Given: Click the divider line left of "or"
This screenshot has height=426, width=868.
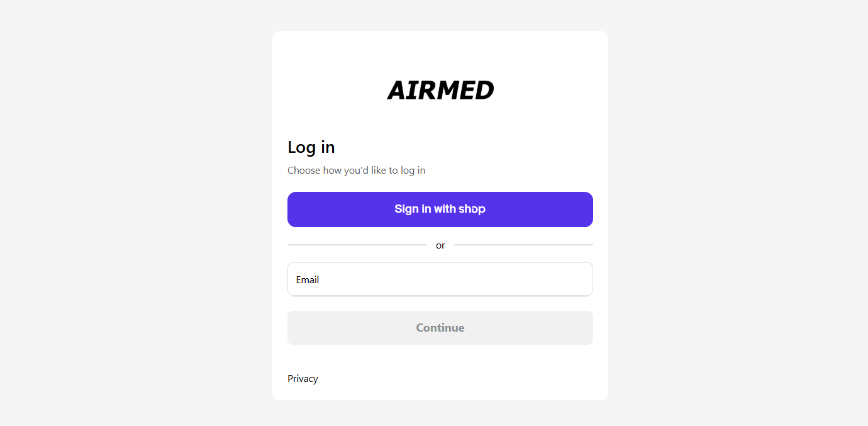Looking at the screenshot, I should pos(357,245).
